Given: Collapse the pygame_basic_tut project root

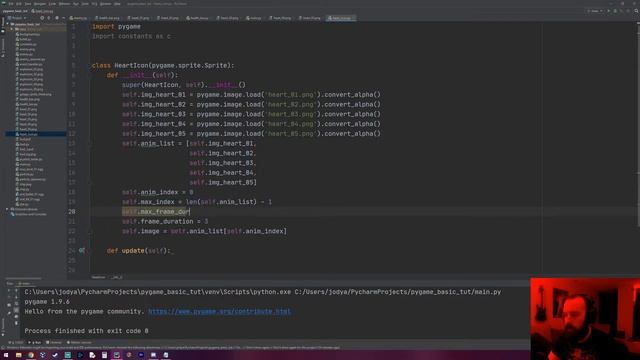Looking at the screenshot, I should [8, 24].
